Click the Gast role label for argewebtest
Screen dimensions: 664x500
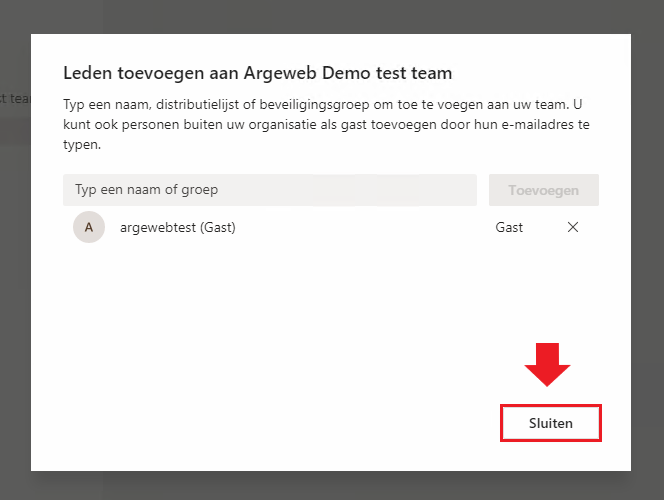tap(509, 227)
